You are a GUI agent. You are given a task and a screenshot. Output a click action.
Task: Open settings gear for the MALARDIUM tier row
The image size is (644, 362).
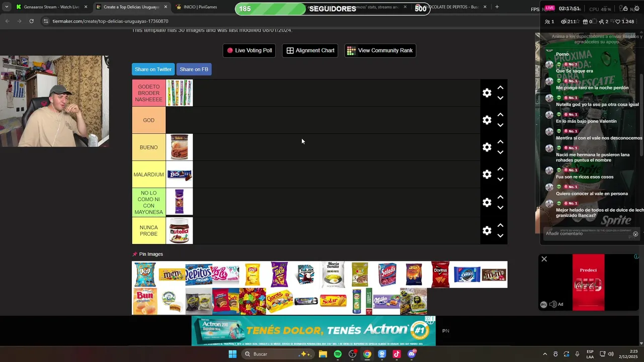click(487, 174)
